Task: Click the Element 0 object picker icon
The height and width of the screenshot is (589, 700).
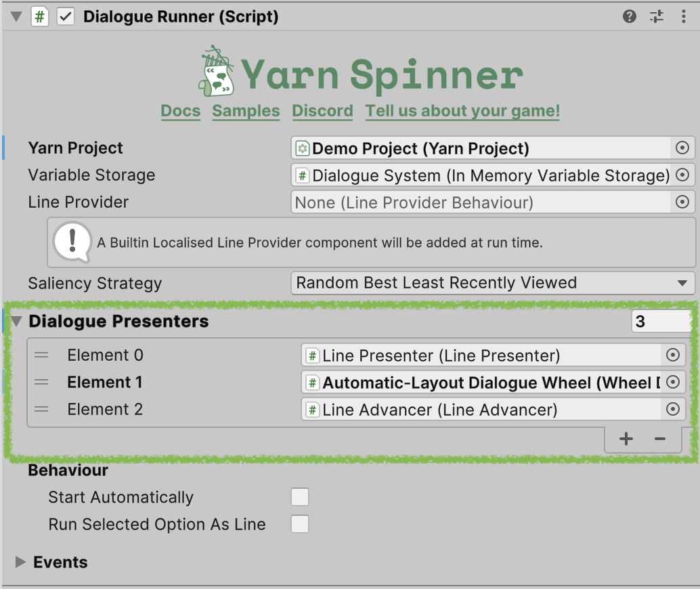Action: 672,355
